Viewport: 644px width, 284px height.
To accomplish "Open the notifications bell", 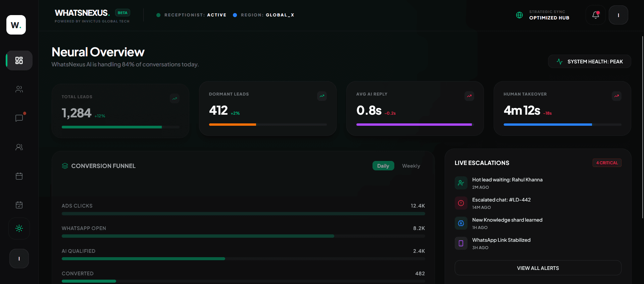I will coord(595,15).
